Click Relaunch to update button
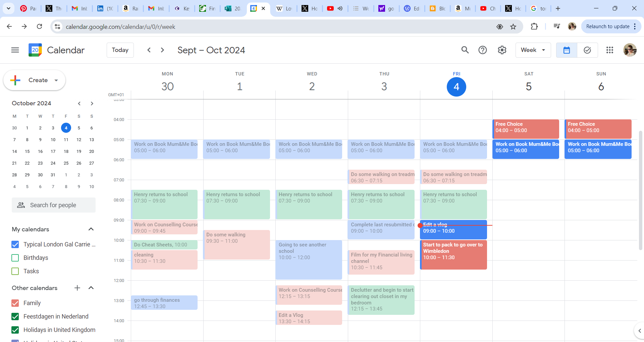The height and width of the screenshot is (342, 644). point(607,26)
